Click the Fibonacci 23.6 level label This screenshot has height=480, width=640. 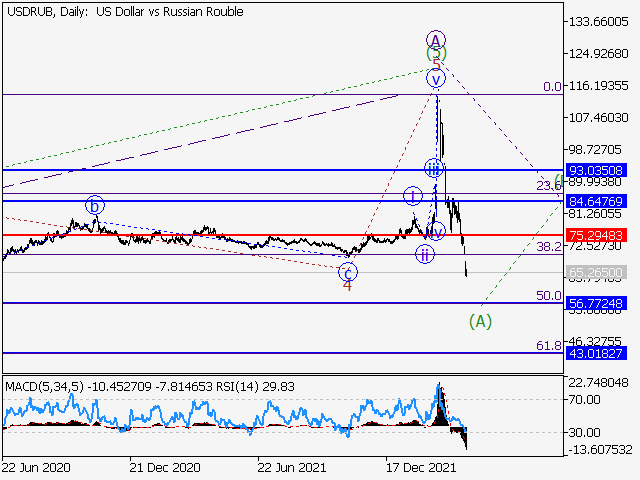pyautogui.click(x=549, y=186)
